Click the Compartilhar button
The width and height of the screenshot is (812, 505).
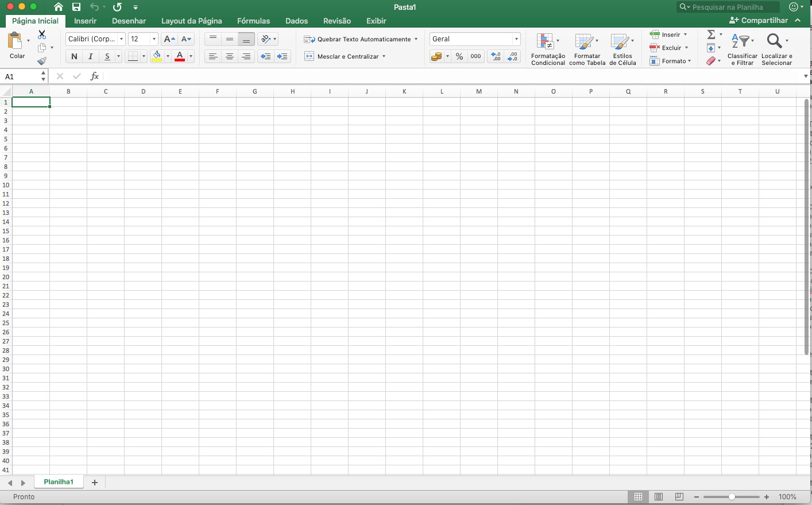point(764,20)
